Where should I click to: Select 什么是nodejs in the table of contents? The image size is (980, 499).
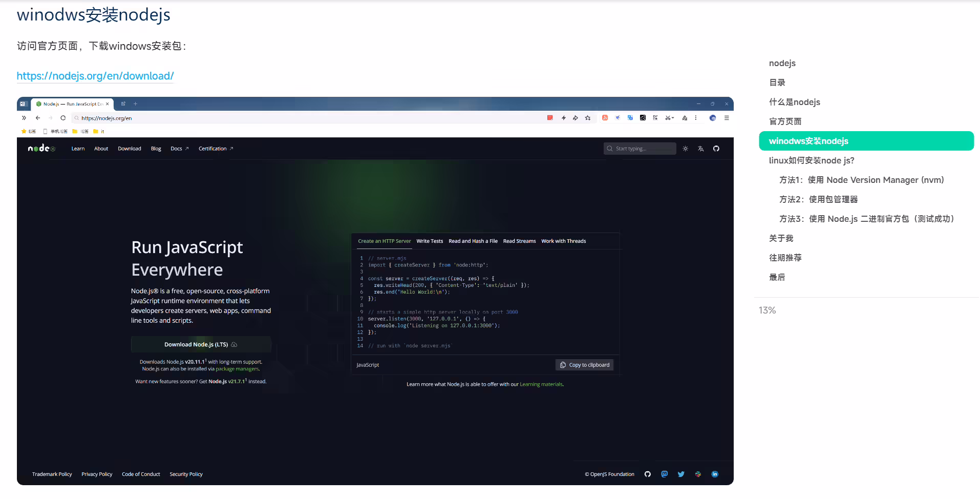point(795,102)
